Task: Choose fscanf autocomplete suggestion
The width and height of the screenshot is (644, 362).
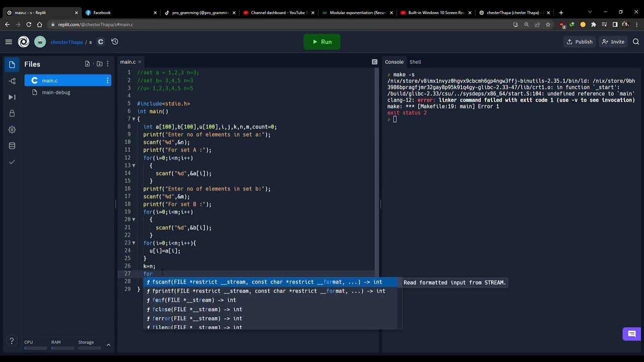Action: [271, 282]
